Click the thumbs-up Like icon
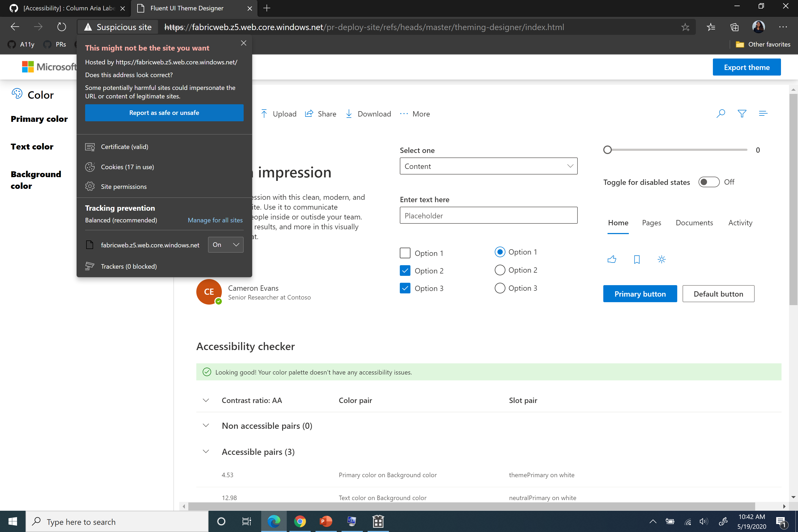The image size is (798, 532). pyautogui.click(x=612, y=259)
